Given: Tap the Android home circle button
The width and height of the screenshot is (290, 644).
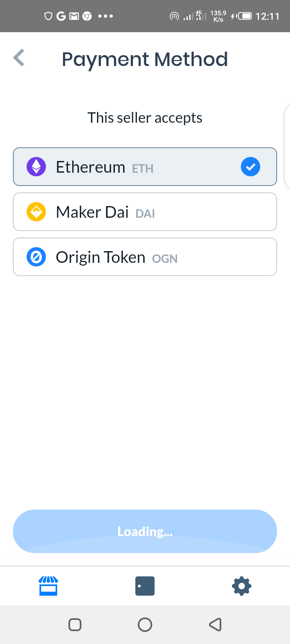Looking at the screenshot, I should pos(145,624).
